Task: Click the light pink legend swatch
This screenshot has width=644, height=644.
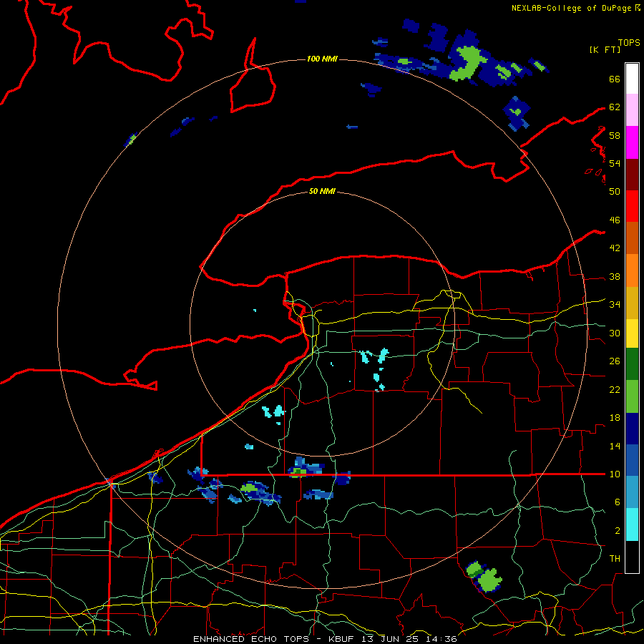Action: click(632, 110)
